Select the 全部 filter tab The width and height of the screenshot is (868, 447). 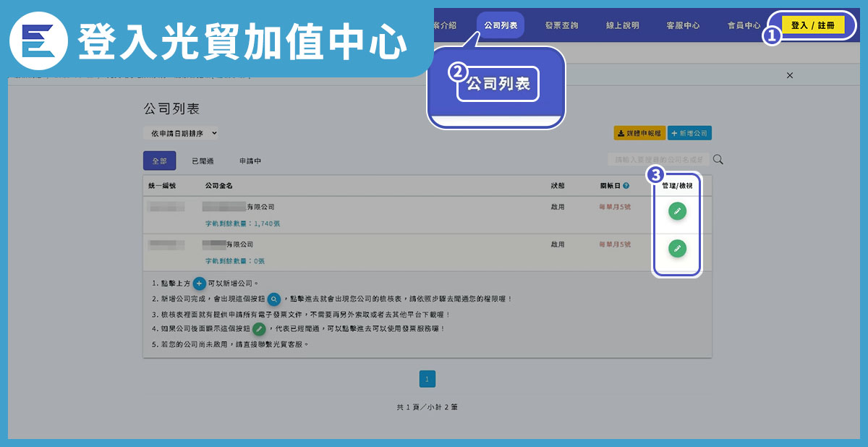pyautogui.click(x=159, y=161)
